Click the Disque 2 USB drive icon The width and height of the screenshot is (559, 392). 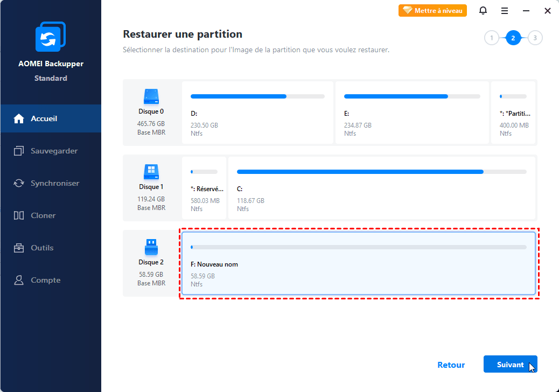[x=151, y=247]
